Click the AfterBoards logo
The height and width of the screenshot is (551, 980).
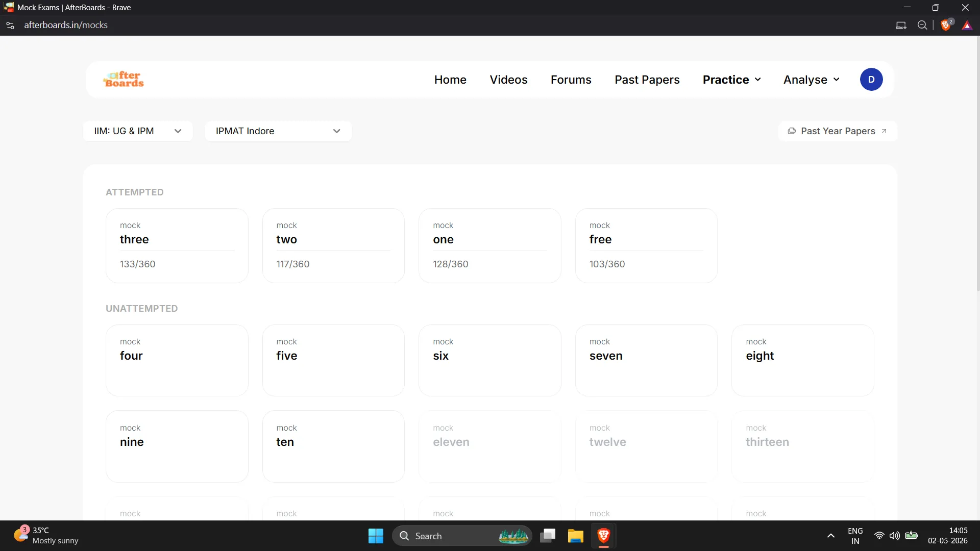coord(124,80)
